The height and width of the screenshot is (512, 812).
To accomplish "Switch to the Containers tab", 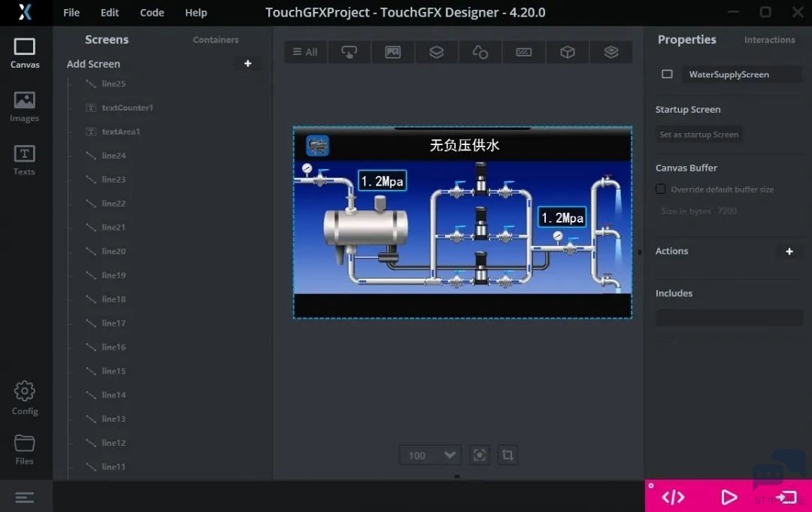I will click(216, 40).
